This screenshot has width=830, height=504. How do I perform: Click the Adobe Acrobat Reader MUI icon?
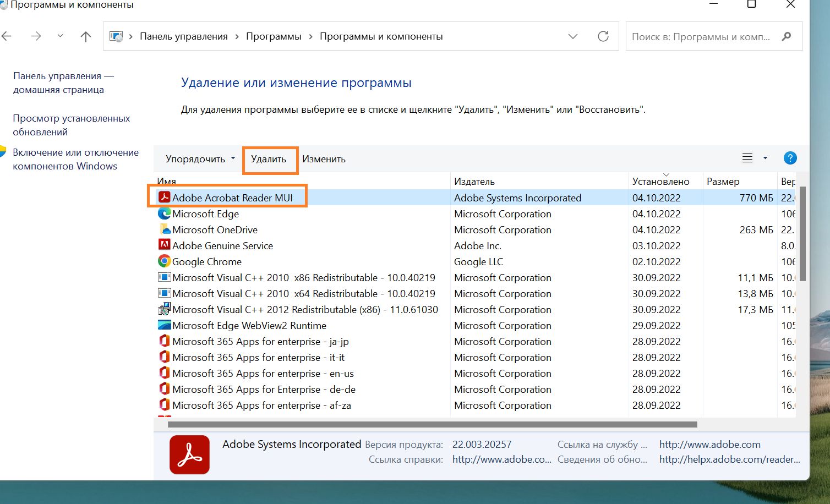[164, 197]
